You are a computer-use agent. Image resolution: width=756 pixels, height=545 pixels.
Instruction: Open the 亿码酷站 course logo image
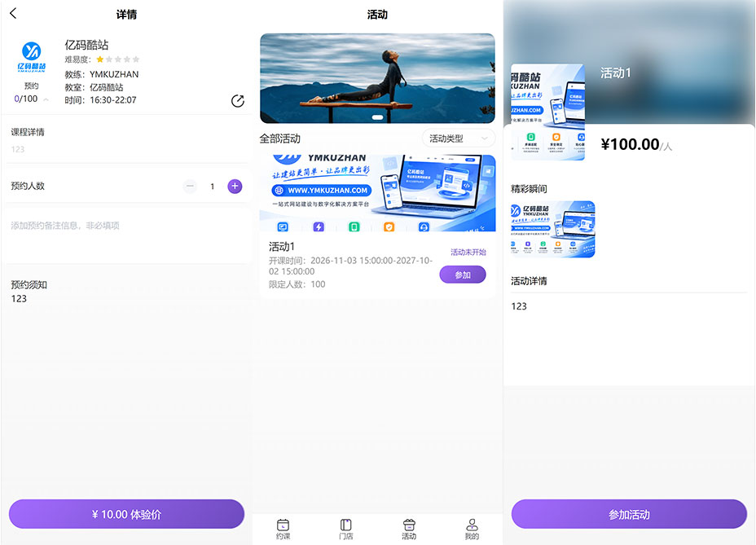[x=32, y=57]
